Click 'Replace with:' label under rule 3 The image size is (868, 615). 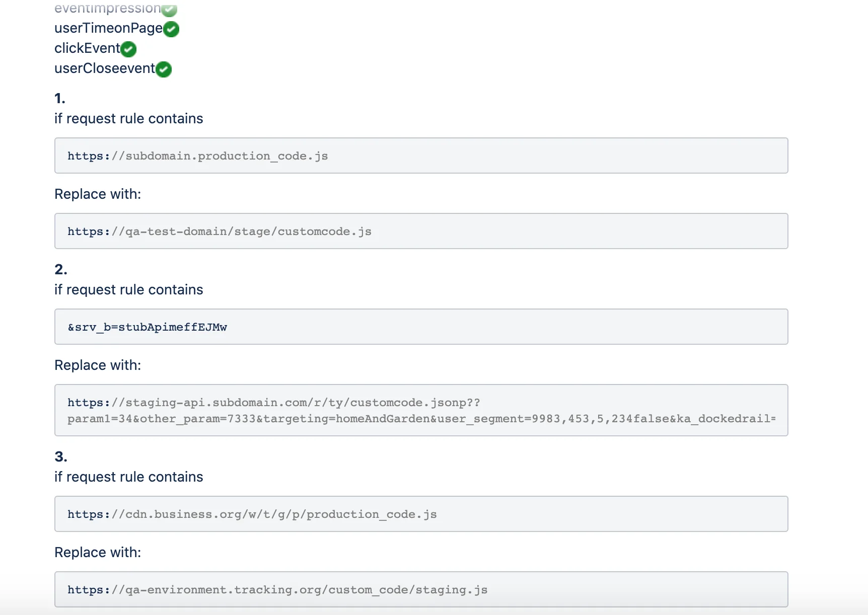[x=98, y=553]
